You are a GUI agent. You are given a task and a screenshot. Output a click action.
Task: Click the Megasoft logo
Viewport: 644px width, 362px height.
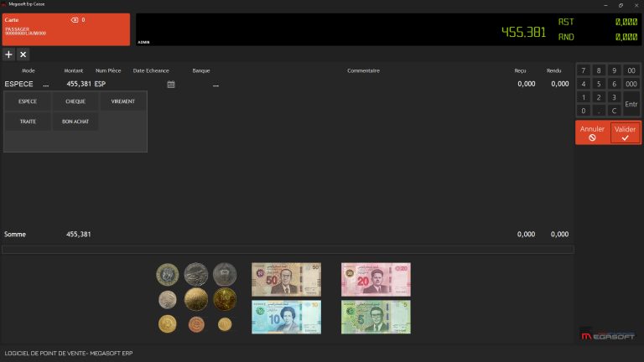tap(608, 335)
